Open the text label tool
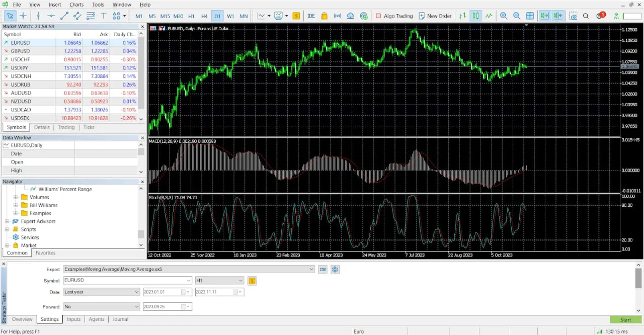 tap(103, 16)
